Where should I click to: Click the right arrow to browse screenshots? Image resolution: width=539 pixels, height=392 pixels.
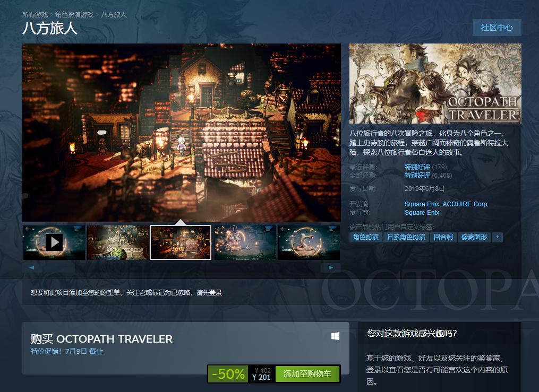click(331, 268)
